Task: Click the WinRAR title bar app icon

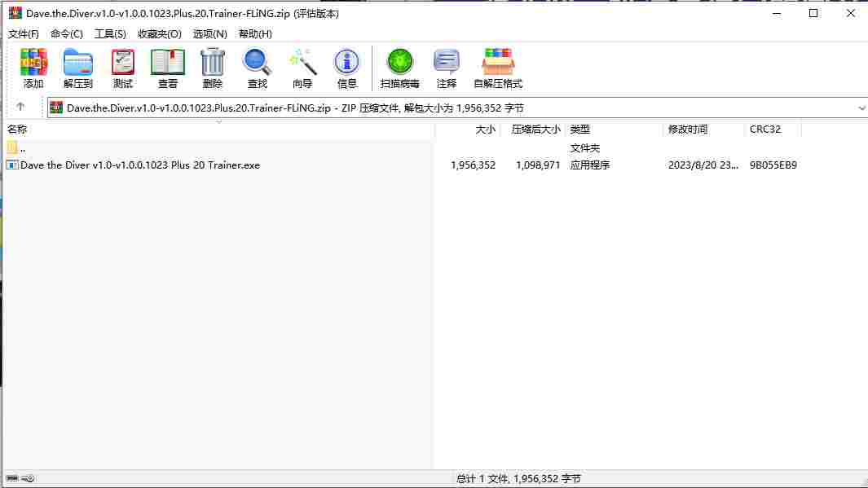Action: click(15, 13)
